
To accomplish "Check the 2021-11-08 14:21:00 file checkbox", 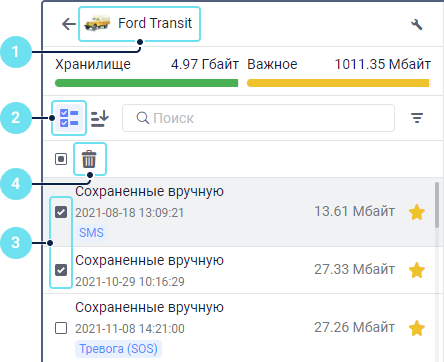I will [x=61, y=328].
